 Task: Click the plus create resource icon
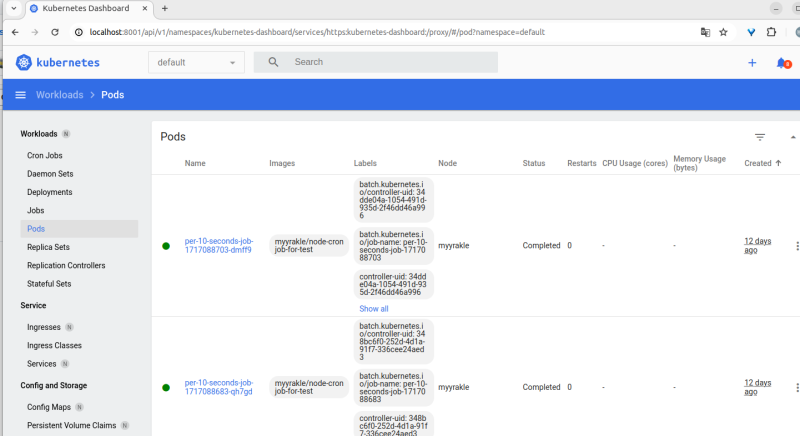[752, 62]
